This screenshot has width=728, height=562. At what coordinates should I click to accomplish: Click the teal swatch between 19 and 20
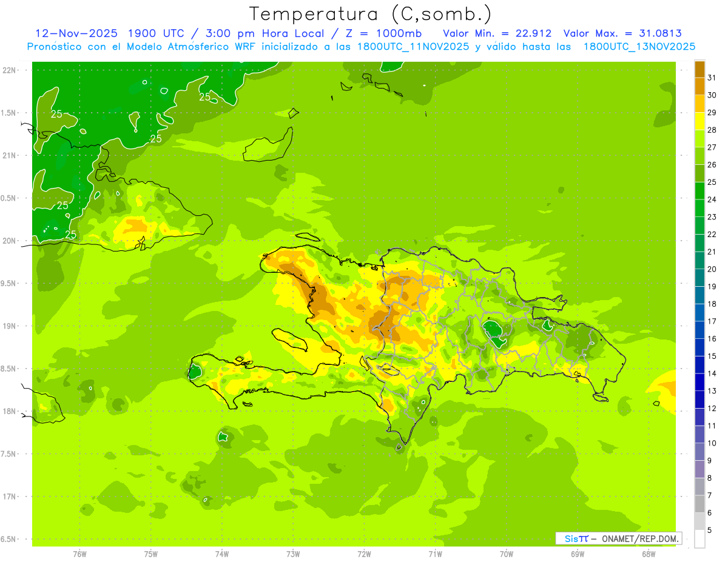point(699,278)
